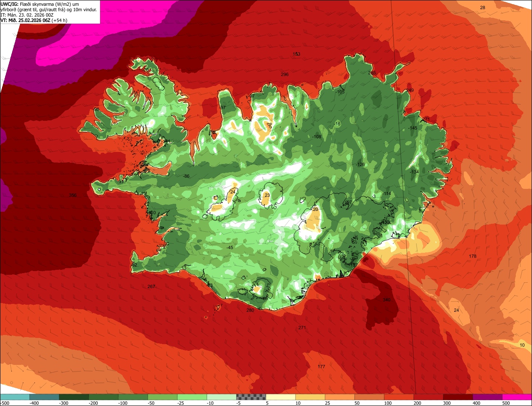Select the checkered -5 to 5 legend block
The width and height of the screenshot is (532, 406).
(251, 397)
